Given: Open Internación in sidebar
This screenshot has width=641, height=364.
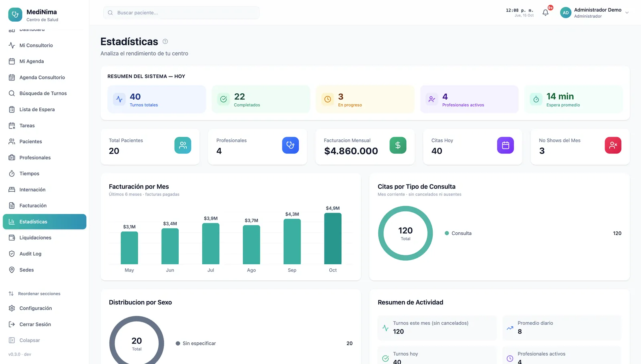Looking at the screenshot, I should coord(44,190).
